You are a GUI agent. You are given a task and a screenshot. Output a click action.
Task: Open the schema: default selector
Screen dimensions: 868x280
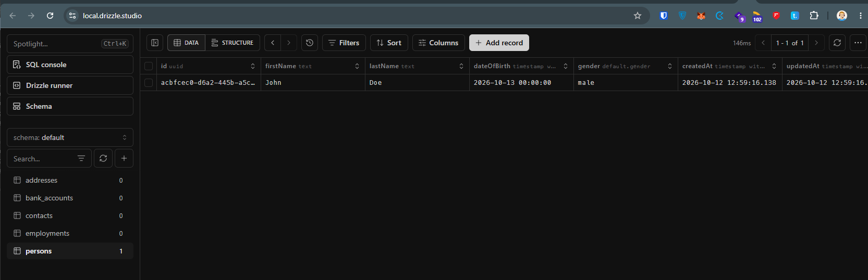[x=70, y=137]
